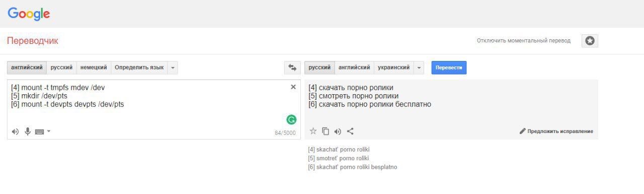Clear the source text with X
The image size is (644, 194).
tap(293, 87)
